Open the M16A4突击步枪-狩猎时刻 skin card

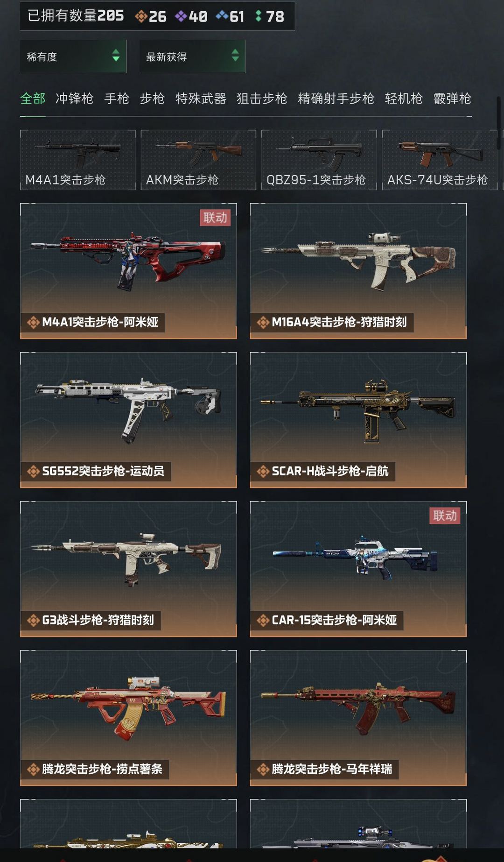click(358, 271)
